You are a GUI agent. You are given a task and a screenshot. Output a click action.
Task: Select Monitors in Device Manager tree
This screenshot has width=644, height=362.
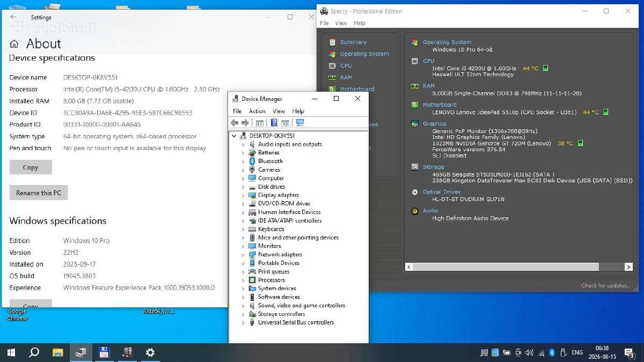(269, 246)
